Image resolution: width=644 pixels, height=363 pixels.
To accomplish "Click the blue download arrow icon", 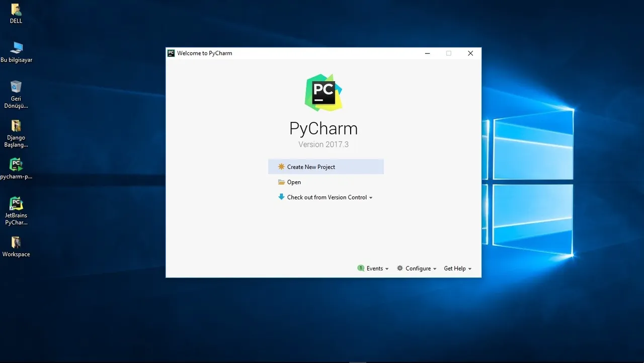I will pos(281,197).
